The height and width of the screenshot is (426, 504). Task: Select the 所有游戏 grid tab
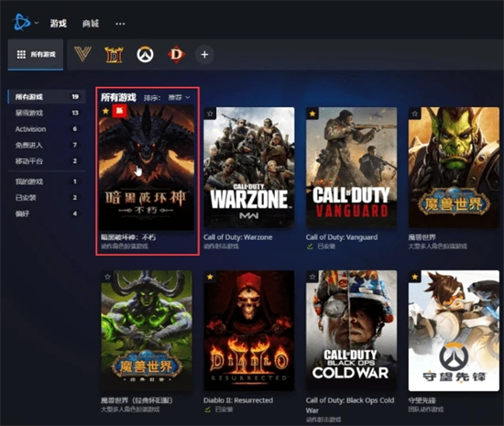tap(36, 55)
